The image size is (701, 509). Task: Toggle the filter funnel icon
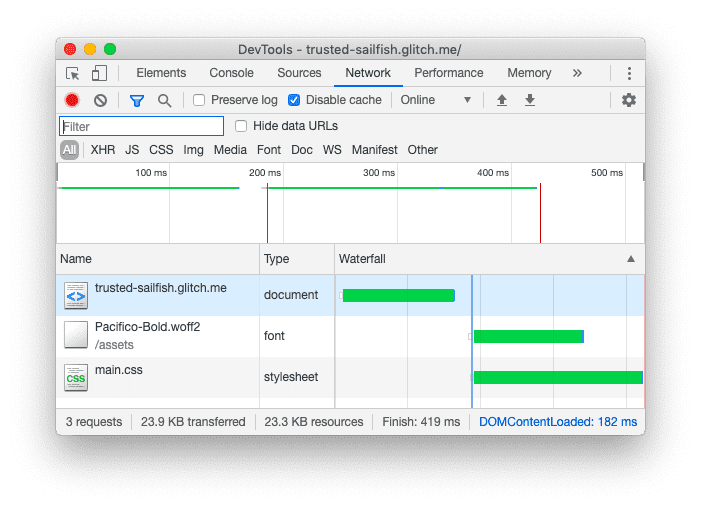coord(137,100)
